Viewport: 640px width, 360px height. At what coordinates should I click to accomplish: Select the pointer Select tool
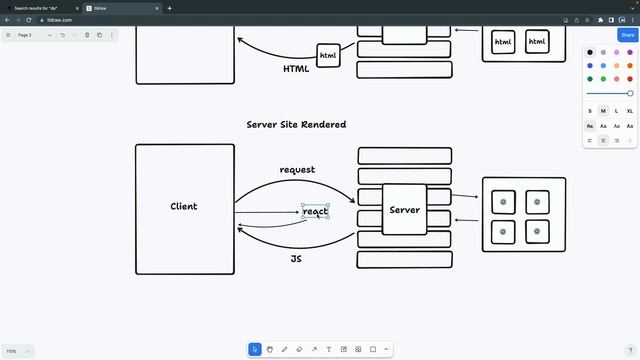click(255, 349)
